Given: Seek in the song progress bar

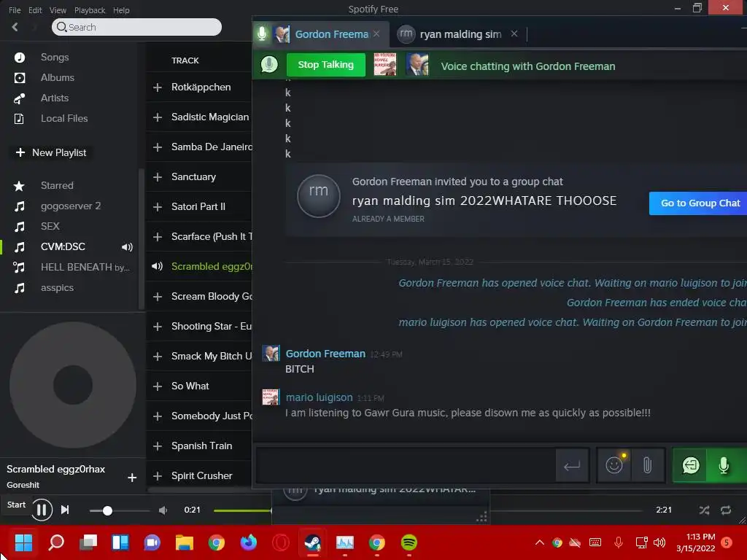Looking at the screenshot, I should 429,510.
